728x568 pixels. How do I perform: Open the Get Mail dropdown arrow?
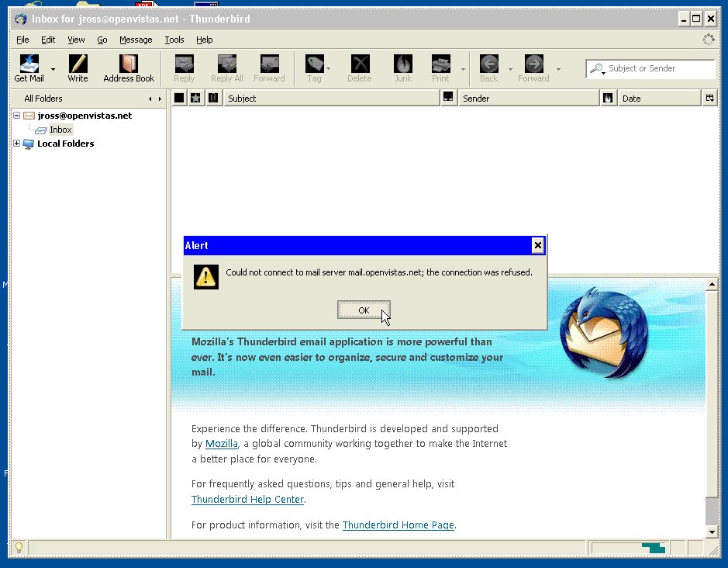(x=53, y=69)
